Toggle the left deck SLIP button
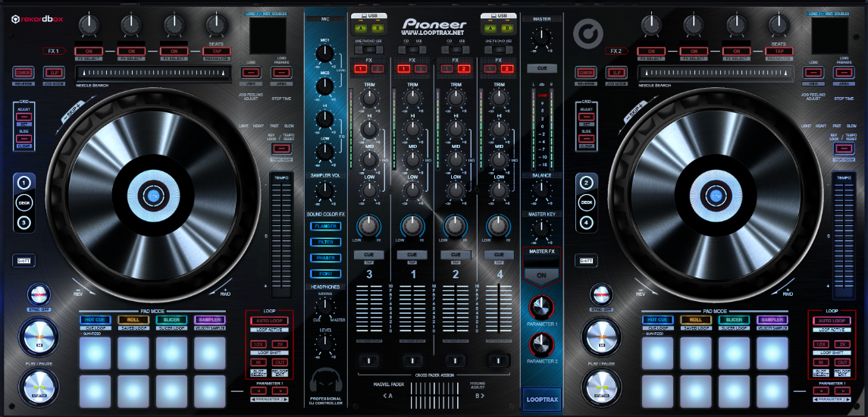 tap(53, 72)
